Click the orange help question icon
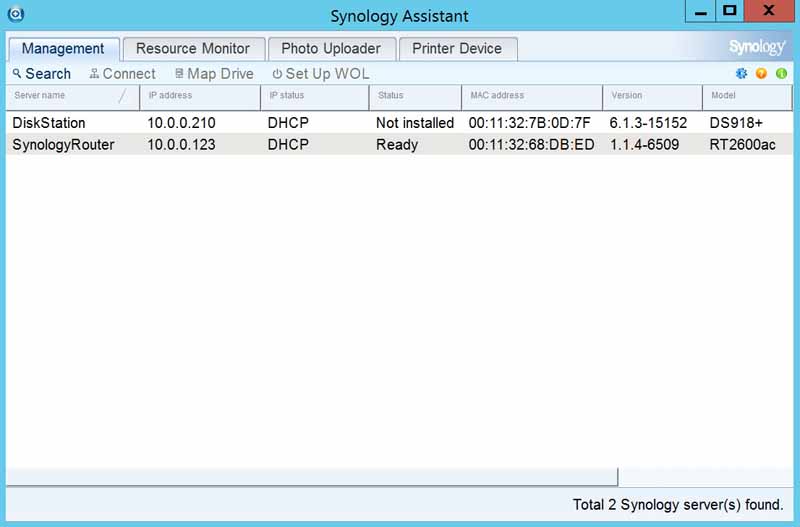 (761, 74)
